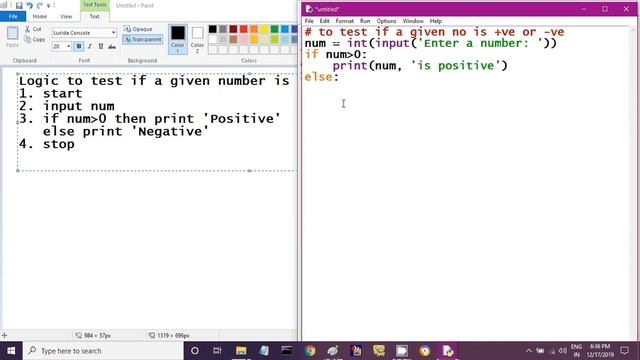
Task: Click the Paste button in Clipboard group
Action: (12, 37)
